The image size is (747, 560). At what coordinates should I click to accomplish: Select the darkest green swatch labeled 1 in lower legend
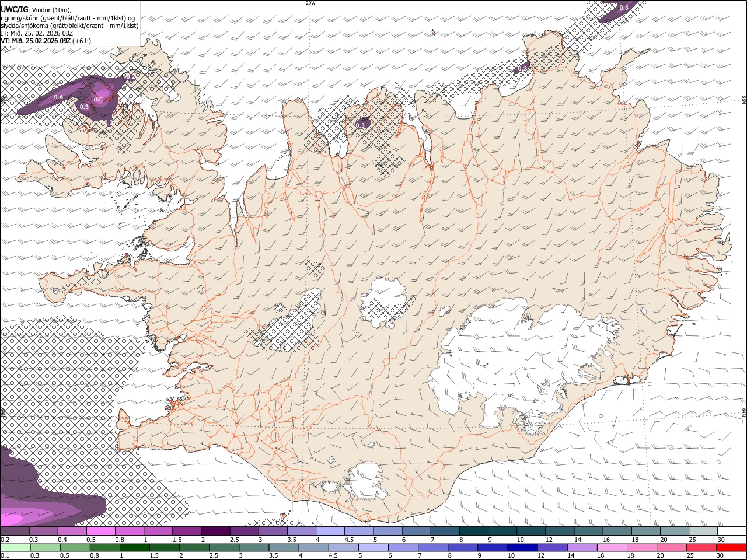click(135, 548)
